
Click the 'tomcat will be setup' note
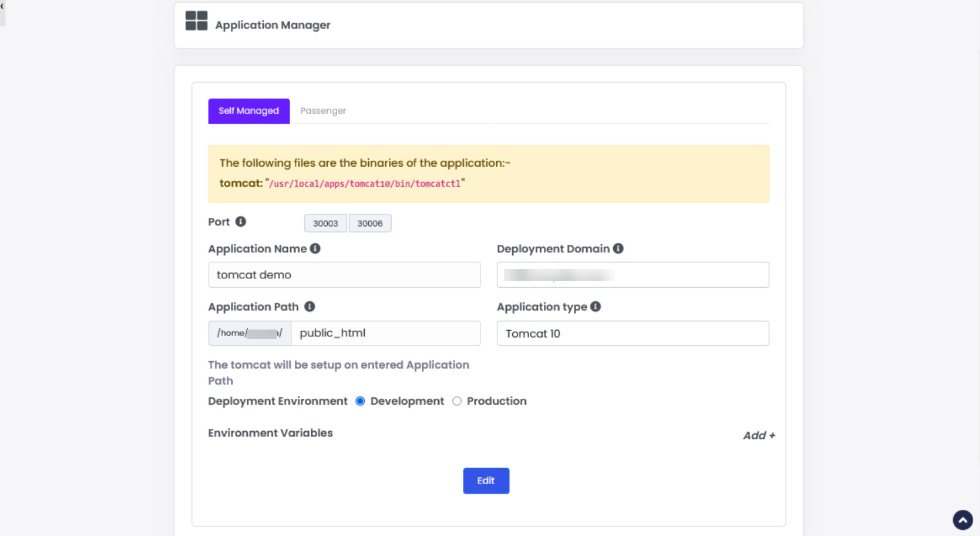[339, 373]
